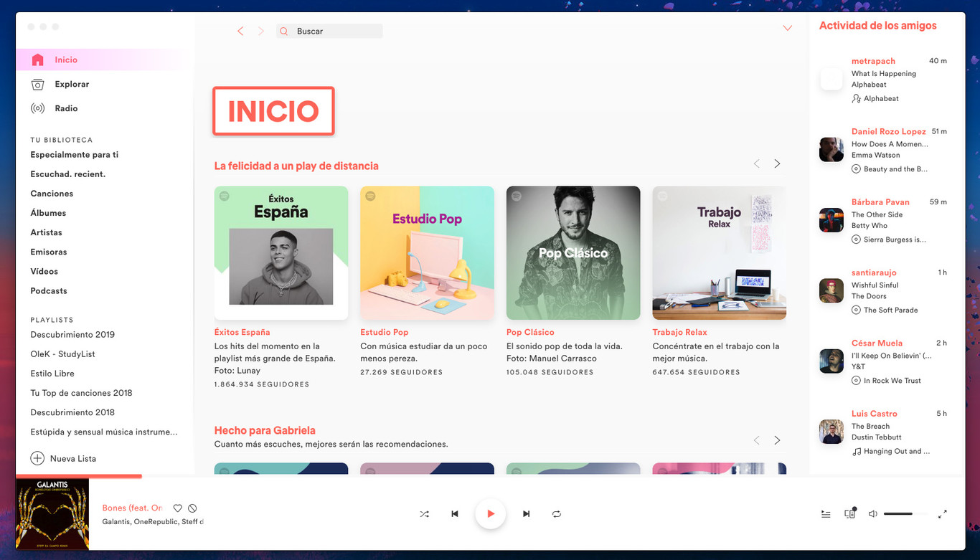Open Estudio Pop playlist cover
The image size is (980, 560).
coord(427,253)
